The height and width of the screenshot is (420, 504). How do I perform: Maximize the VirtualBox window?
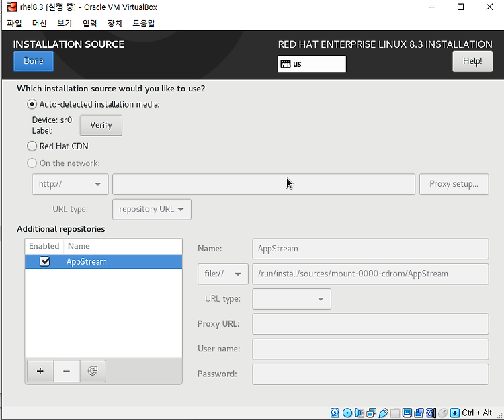tap(460, 7)
